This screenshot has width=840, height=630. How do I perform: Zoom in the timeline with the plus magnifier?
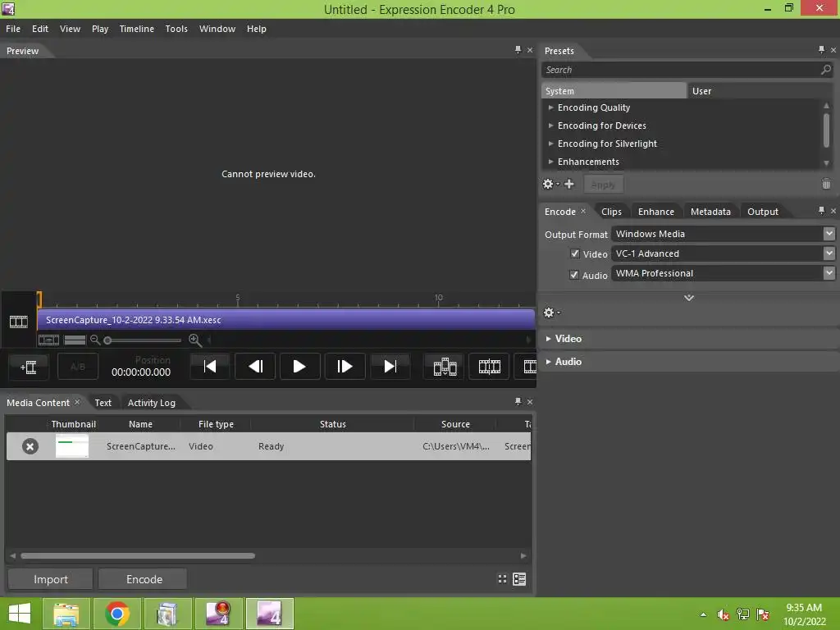pyautogui.click(x=195, y=340)
